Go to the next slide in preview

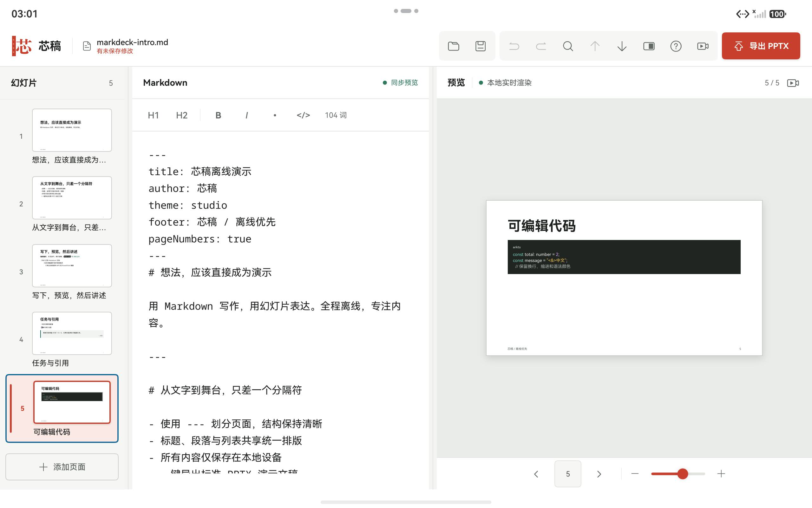pyautogui.click(x=599, y=474)
